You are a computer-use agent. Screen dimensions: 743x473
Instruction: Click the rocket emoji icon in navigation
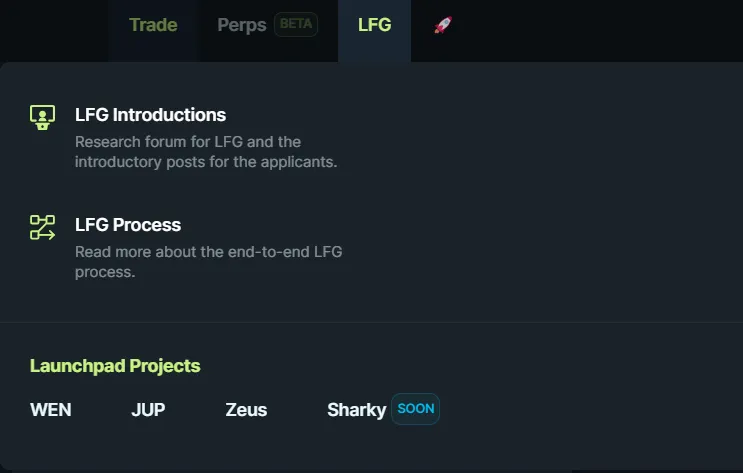[443, 25]
